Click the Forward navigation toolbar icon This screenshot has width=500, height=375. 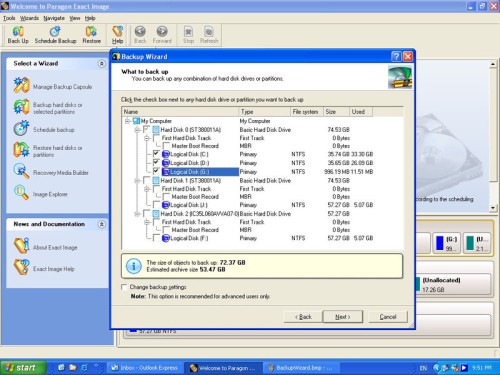(x=162, y=35)
